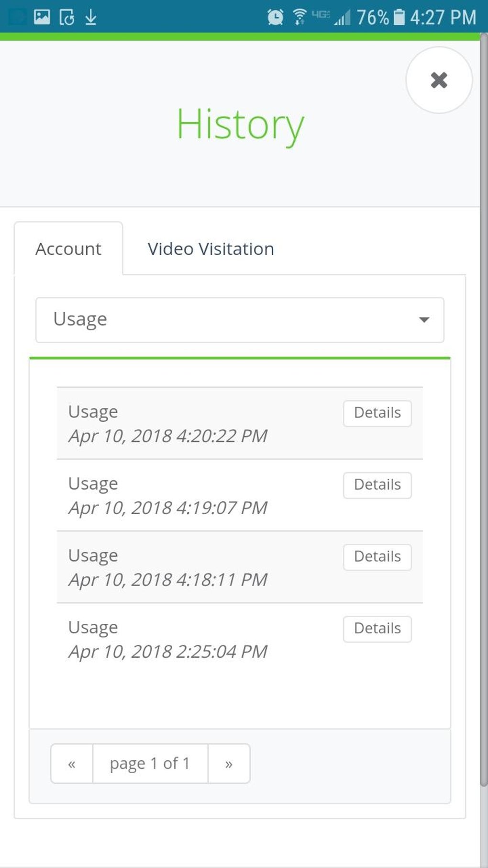
Task: Go to the next page with »
Action: pos(229,764)
